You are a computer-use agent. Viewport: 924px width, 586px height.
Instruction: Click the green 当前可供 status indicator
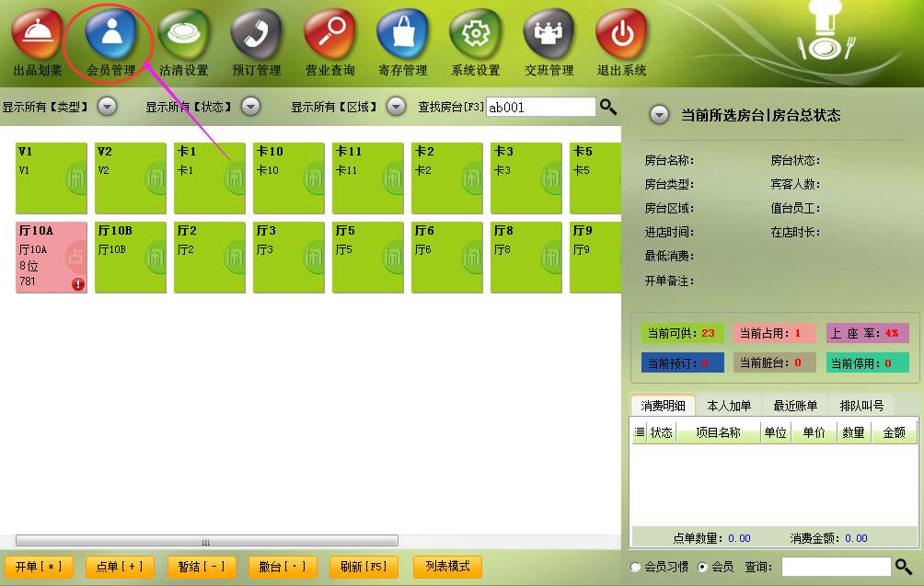(x=682, y=334)
